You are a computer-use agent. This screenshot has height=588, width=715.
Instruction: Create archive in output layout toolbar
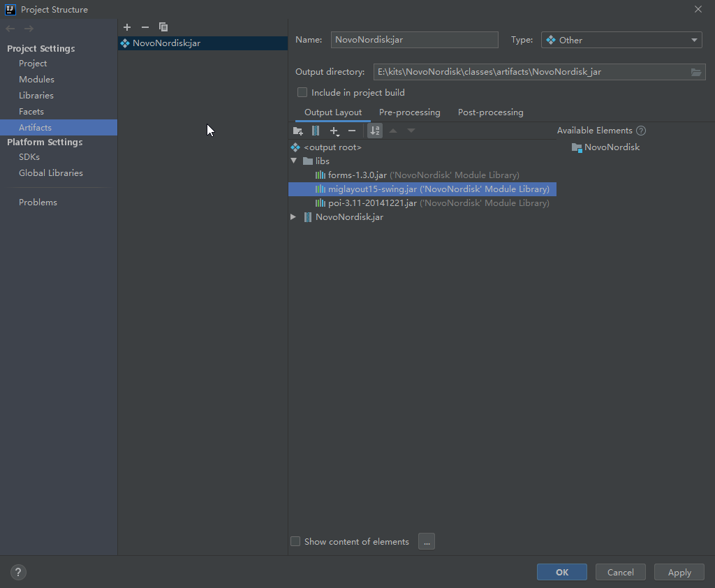(x=316, y=131)
